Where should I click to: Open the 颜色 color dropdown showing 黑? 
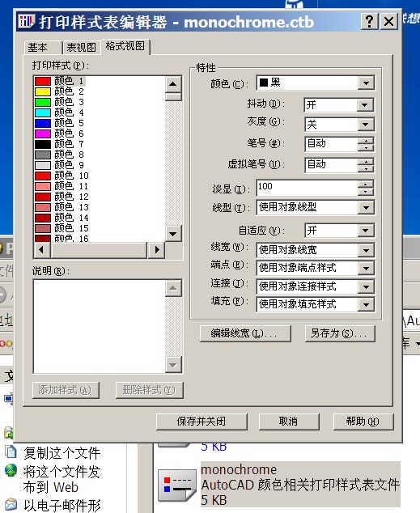pos(366,83)
